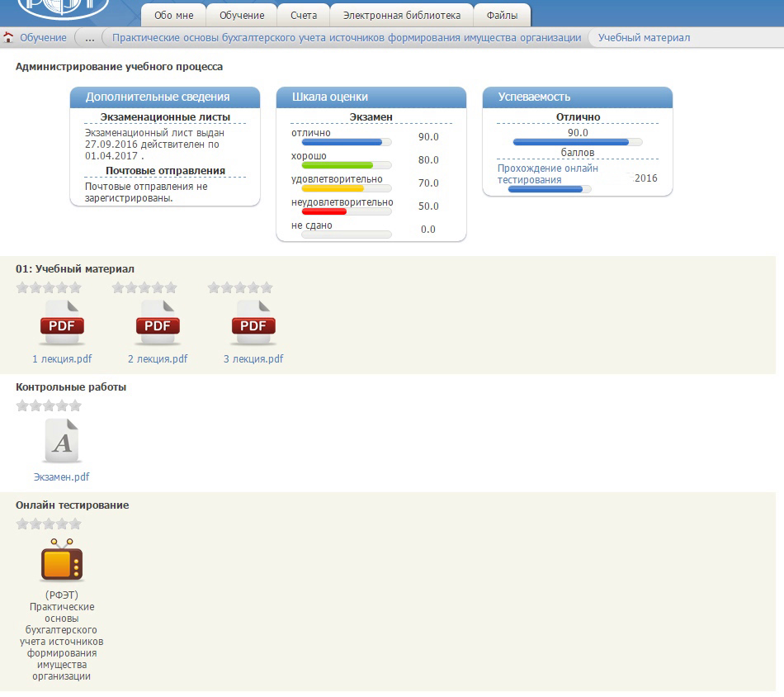Image resolution: width=784 pixels, height=697 pixels.
Task: Rate Онлайн тестирование with five stars
Action: tap(75, 524)
